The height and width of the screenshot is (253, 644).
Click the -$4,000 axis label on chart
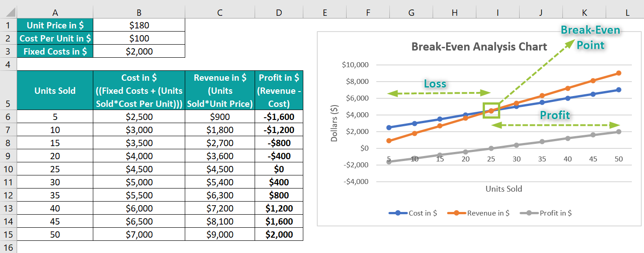point(355,182)
